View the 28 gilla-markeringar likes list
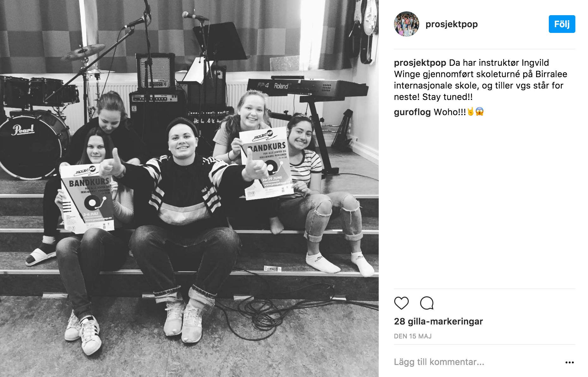 click(438, 321)
